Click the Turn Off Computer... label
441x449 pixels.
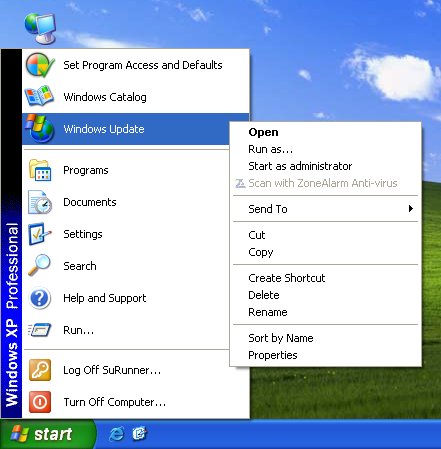coord(115,402)
